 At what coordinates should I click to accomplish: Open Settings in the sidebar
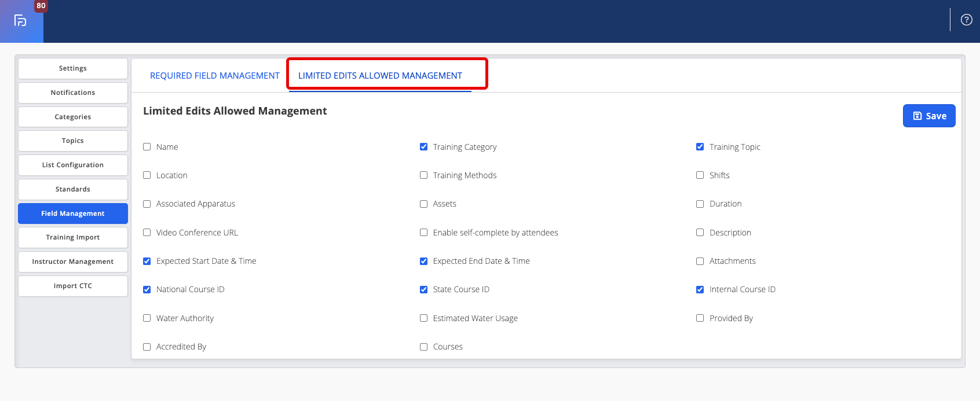[73, 68]
